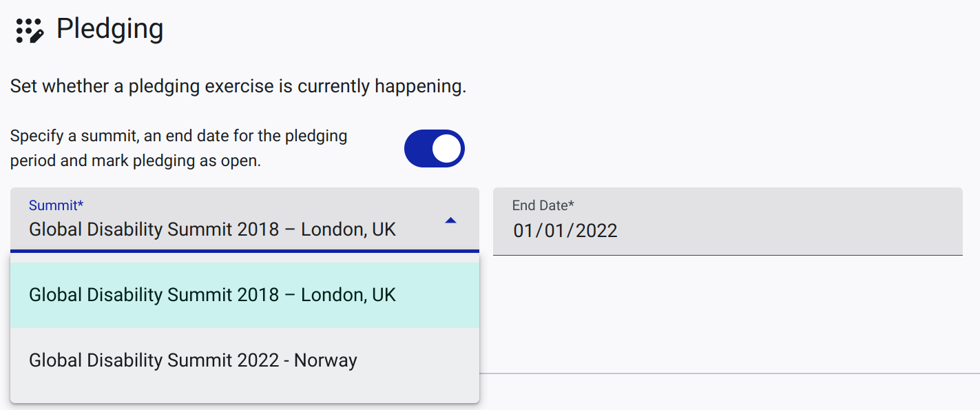Click the 'period and mark pledging as open' line

tap(136, 161)
